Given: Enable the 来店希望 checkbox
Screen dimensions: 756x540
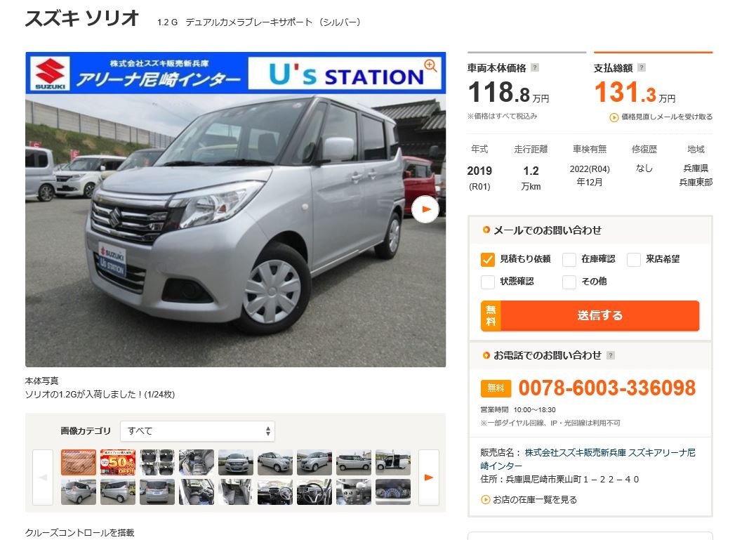Looking at the screenshot, I should 634,259.
